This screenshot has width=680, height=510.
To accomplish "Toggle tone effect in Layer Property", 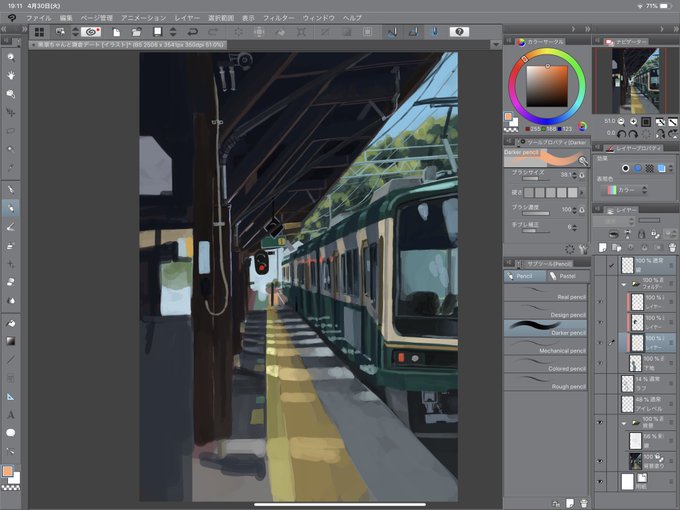I will tap(649, 168).
